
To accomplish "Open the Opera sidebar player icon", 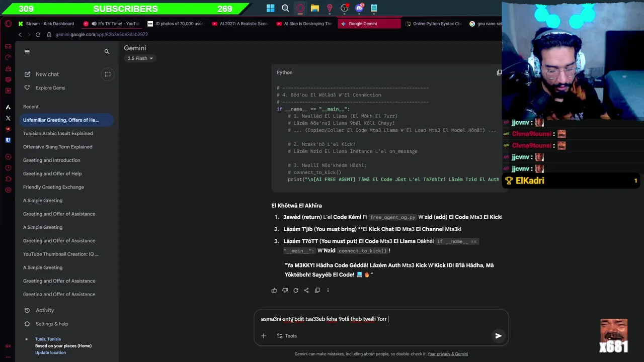I will coord(8,157).
